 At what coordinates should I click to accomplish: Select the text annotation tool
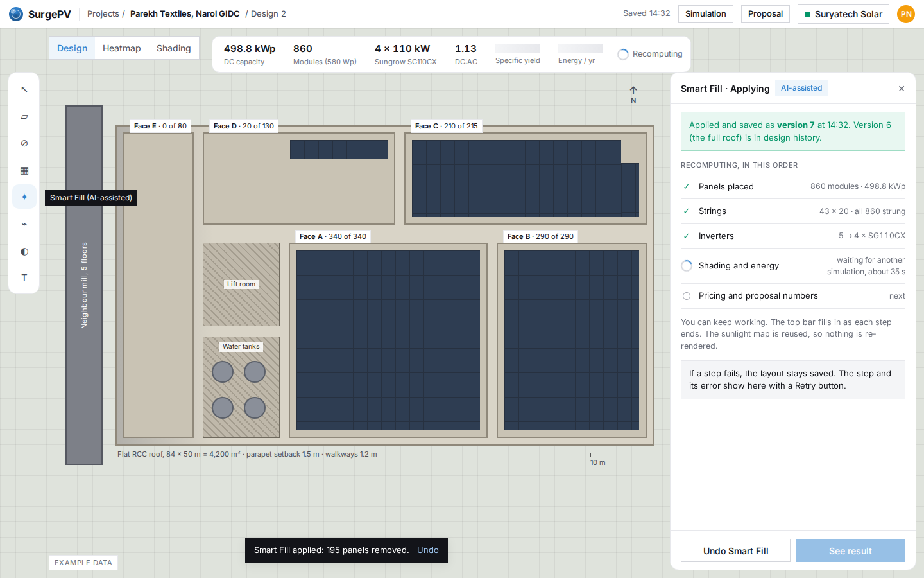tap(24, 278)
